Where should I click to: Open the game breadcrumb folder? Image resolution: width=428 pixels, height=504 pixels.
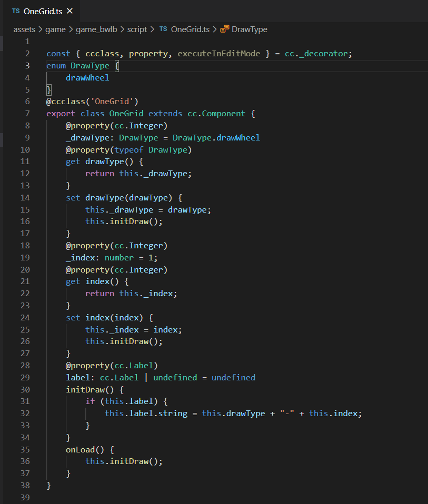pos(55,29)
